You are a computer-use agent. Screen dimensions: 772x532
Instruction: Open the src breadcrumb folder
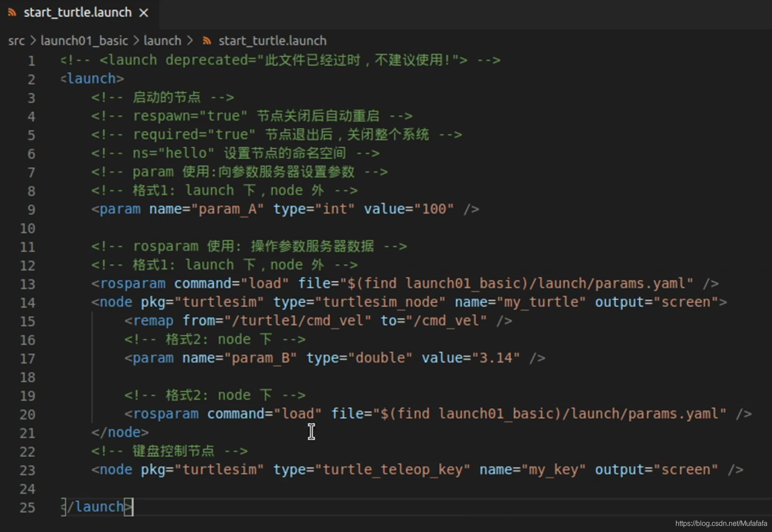point(17,41)
